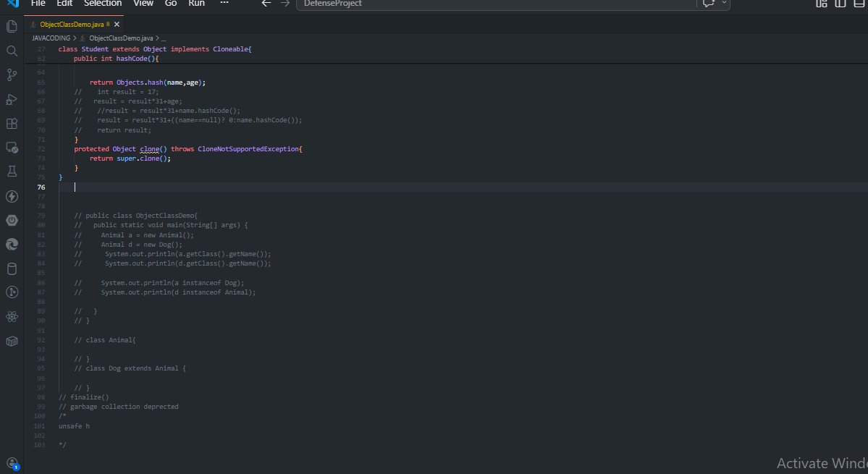Open the Microsoft Edge Tools icon

click(x=12, y=245)
